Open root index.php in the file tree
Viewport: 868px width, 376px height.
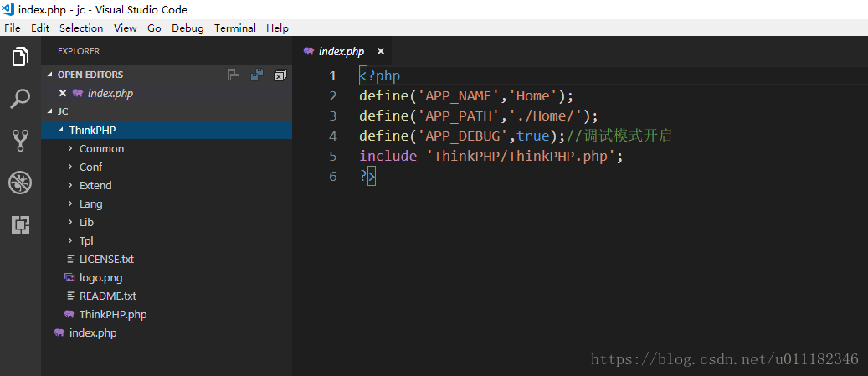click(167, 332)
